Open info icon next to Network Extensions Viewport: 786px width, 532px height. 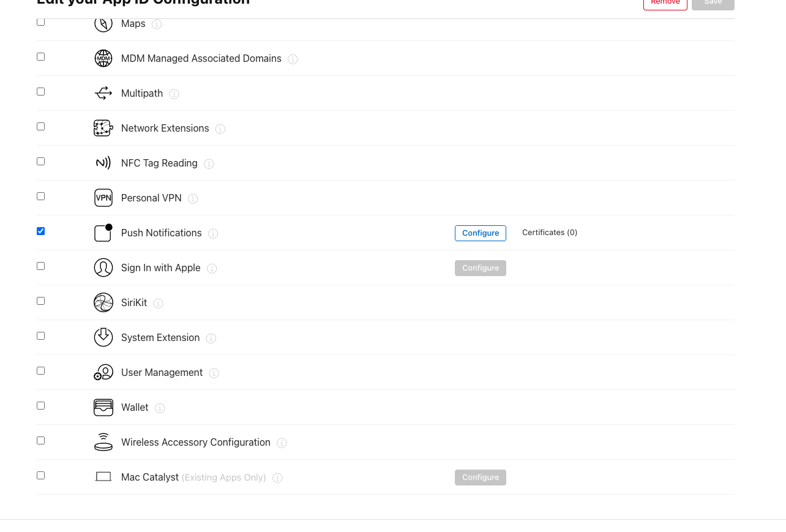[x=220, y=129]
